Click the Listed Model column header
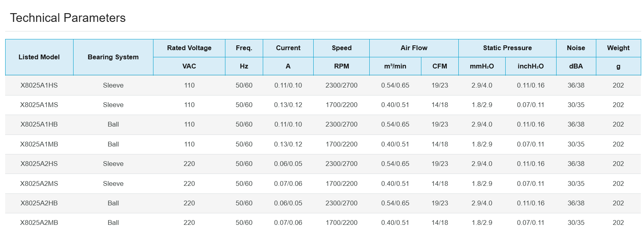Viewport: 644px width, 240px height. click(39, 57)
